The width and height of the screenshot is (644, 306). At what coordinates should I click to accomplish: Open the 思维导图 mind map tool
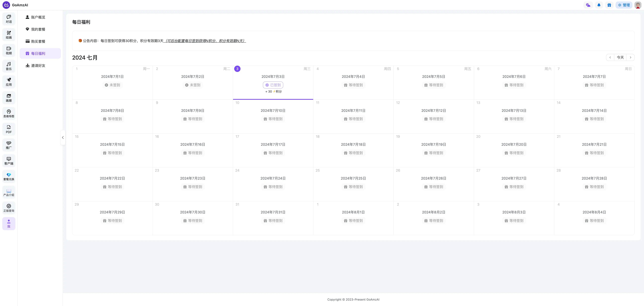click(9, 114)
